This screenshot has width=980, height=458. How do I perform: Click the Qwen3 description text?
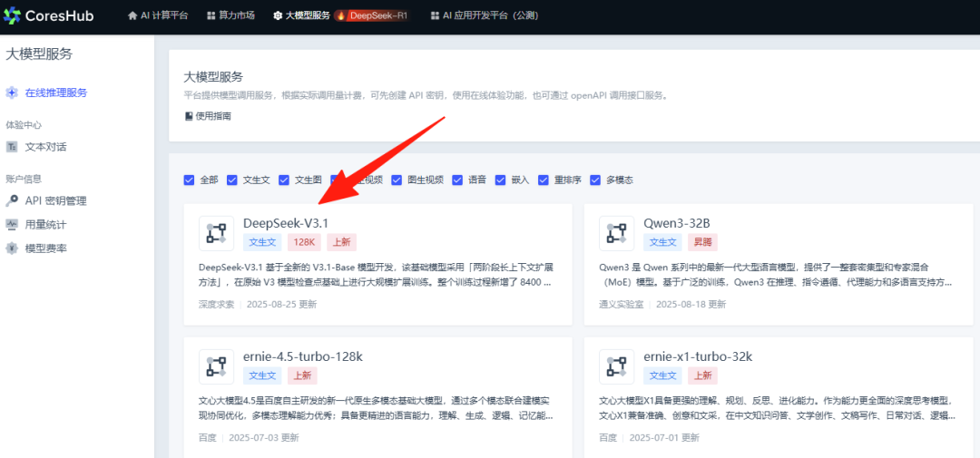[776, 274]
